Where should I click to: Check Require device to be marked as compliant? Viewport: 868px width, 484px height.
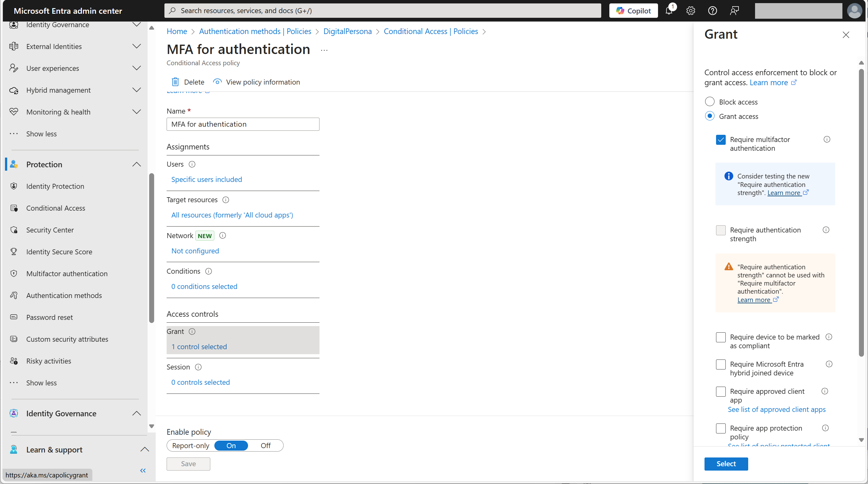point(721,337)
